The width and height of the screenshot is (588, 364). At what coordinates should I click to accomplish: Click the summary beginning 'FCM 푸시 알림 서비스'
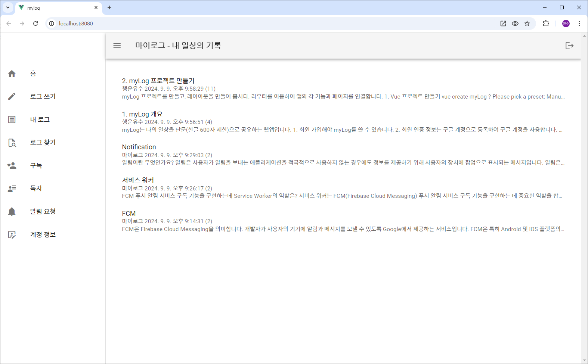click(x=342, y=196)
